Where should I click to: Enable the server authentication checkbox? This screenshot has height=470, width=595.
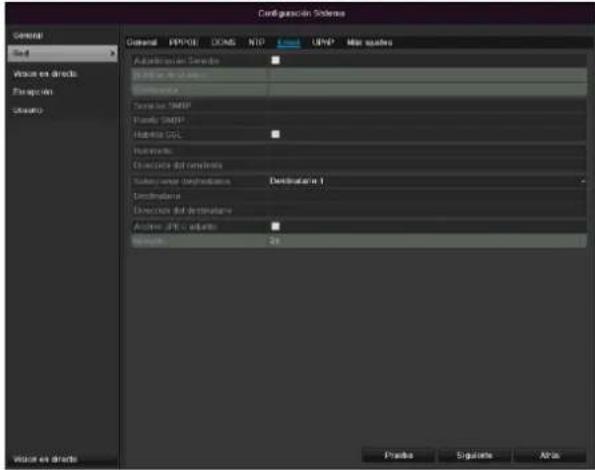coord(275,60)
